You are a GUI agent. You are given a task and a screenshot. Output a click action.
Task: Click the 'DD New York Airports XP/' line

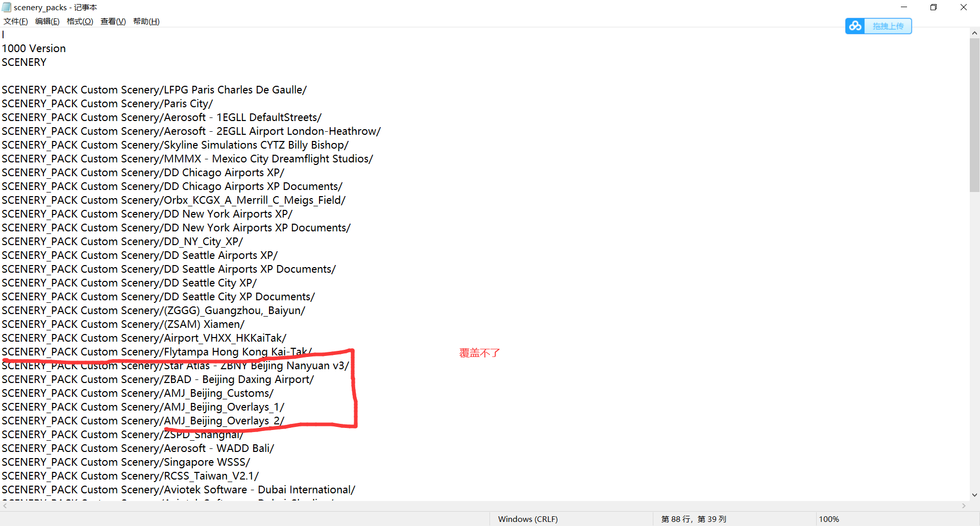pos(147,214)
